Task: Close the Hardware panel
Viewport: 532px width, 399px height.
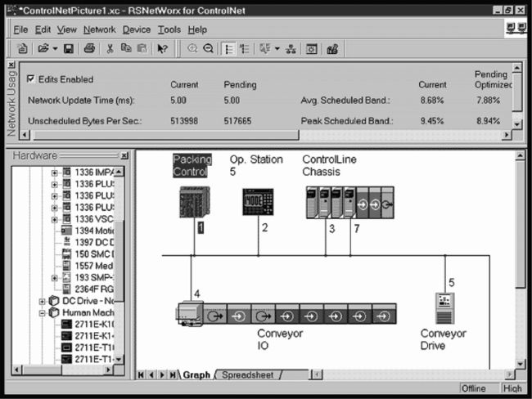Action: coord(124,155)
